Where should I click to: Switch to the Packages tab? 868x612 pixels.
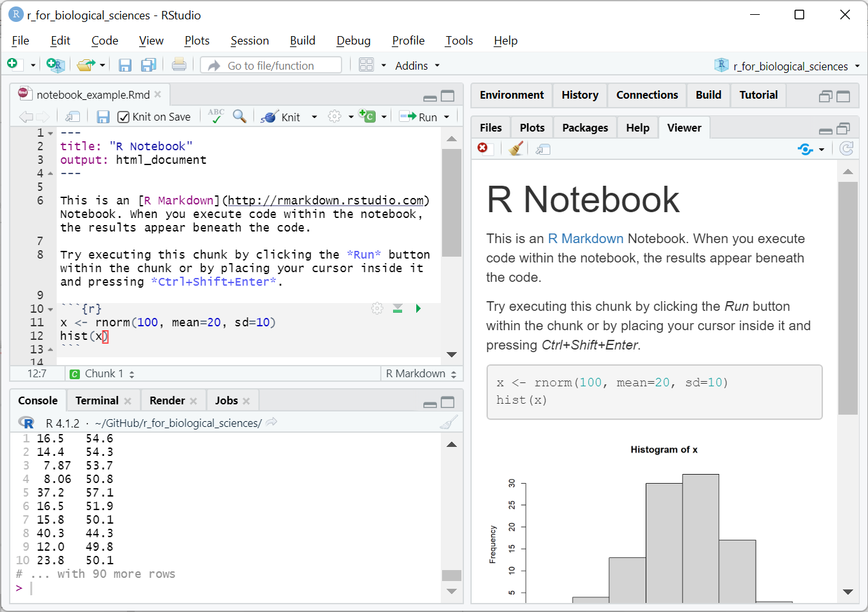pyautogui.click(x=584, y=128)
